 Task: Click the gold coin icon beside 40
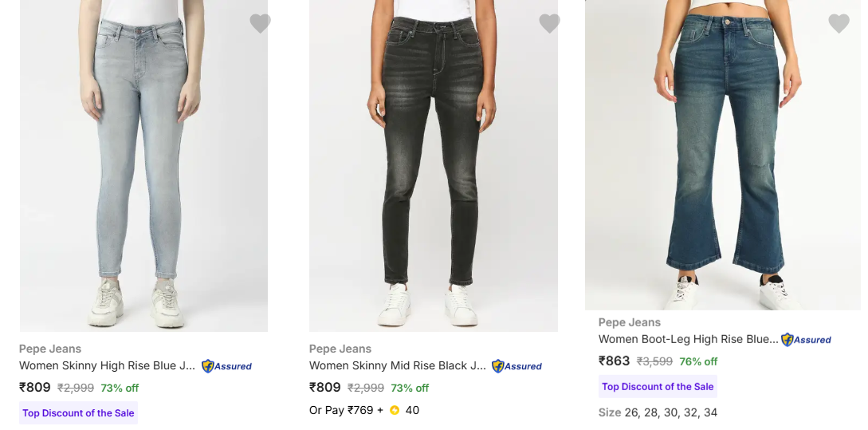(x=395, y=410)
